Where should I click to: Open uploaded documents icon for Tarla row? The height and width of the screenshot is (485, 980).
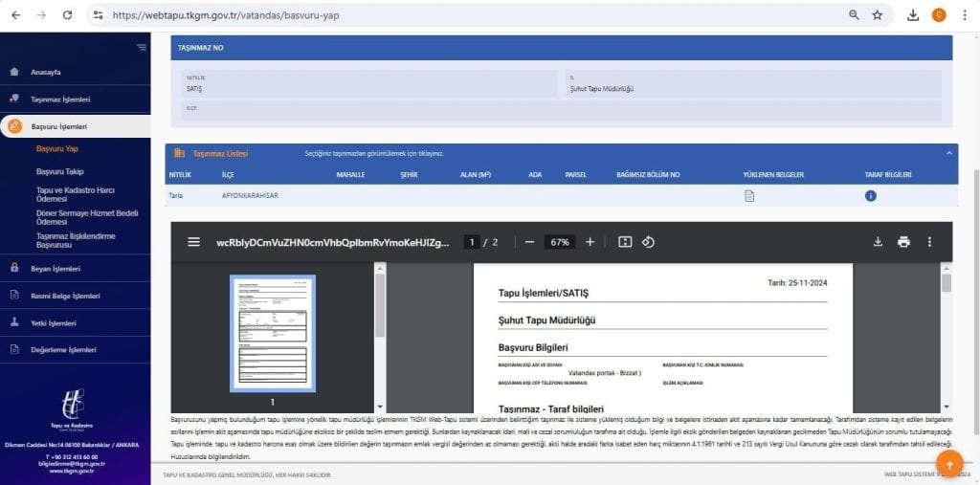click(x=748, y=195)
